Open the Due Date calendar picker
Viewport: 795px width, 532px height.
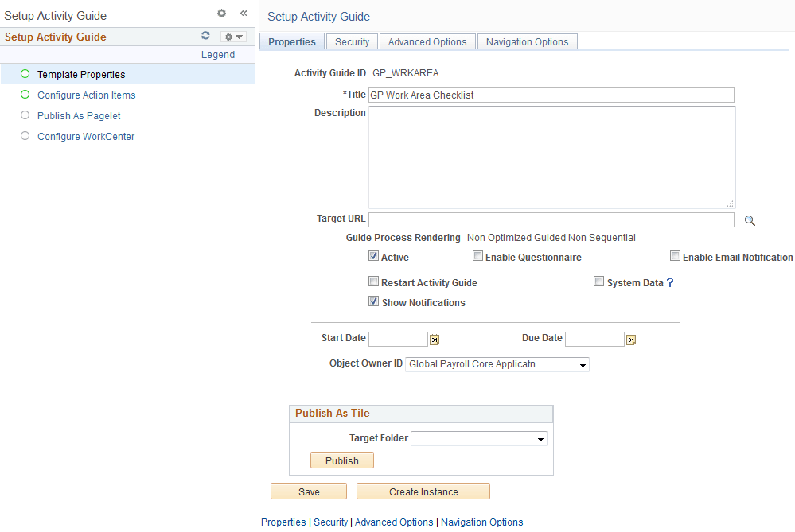tap(630, 339)
